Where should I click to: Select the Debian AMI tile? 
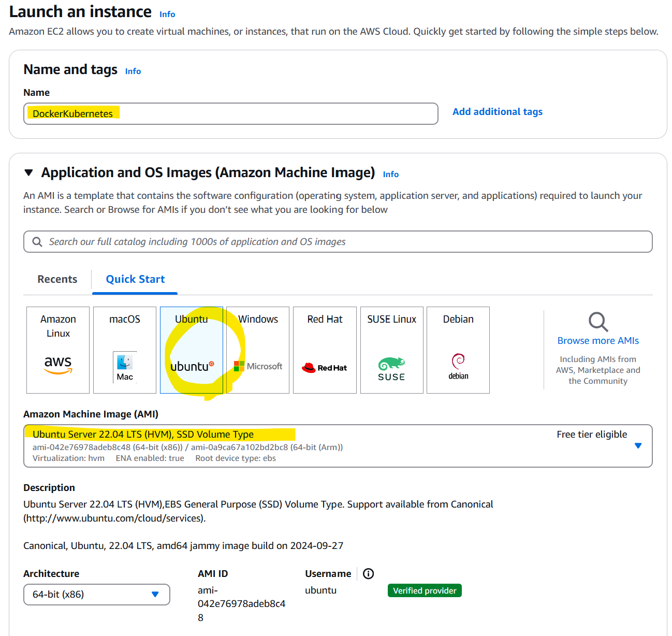coord(458,350)
